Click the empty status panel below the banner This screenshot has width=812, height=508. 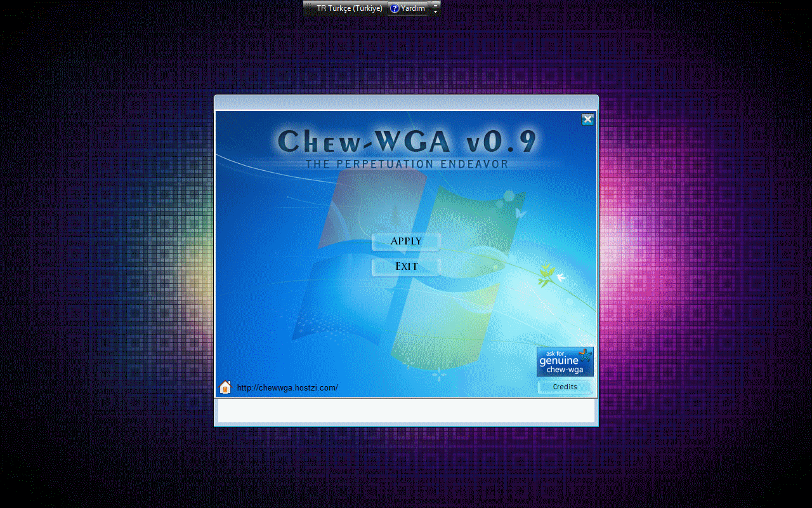pos(406,411)
